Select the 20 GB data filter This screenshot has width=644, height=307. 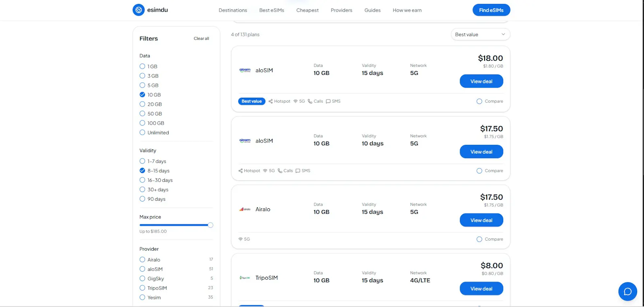pyautogui.click(x=142, y=104)
